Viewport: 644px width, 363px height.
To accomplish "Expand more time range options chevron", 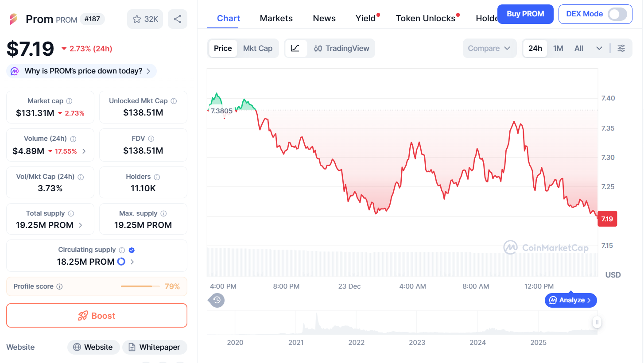I will [599, 48].
